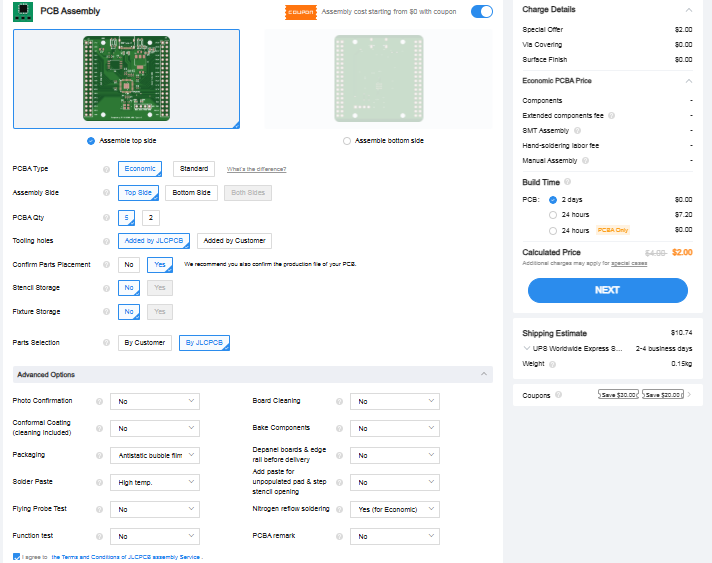The image size is (712, 563).
Task: Select the bottom side board thumbnail
Action: coord(378,79)
